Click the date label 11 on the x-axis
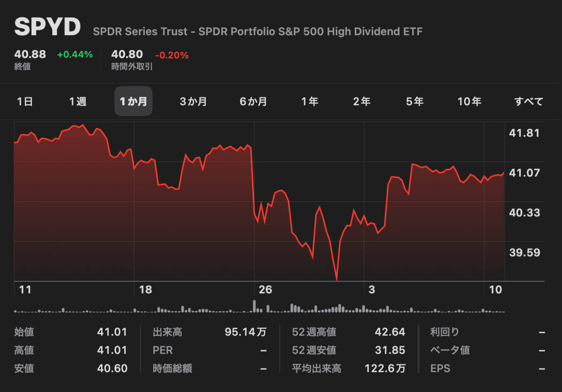The image size is (562, 392). (25, 290)
